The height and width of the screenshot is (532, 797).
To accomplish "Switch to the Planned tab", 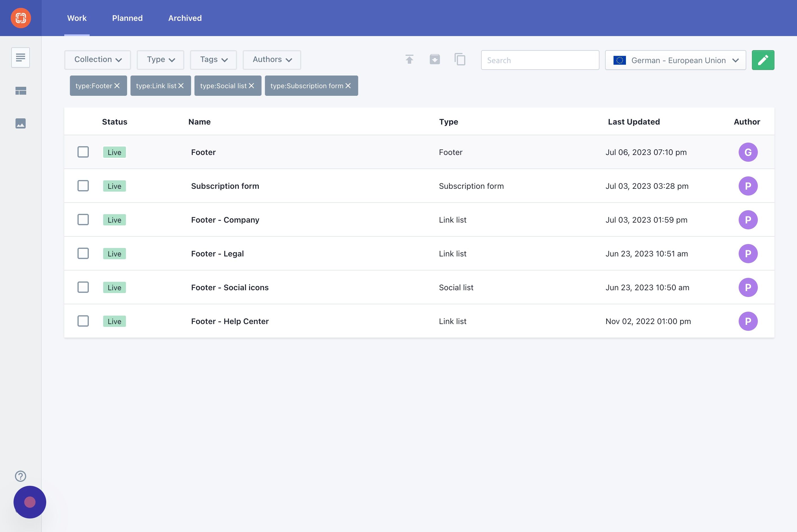I will click(x=128, y=18).
